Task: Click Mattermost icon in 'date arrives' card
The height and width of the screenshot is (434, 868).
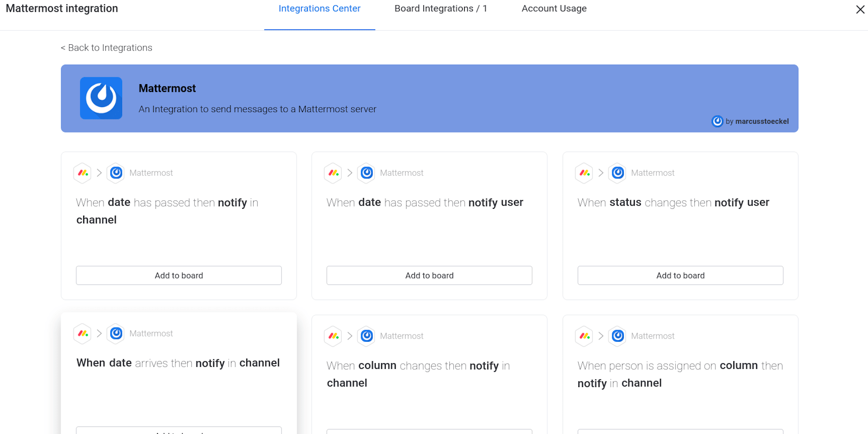Action: [x=116, y=333]
